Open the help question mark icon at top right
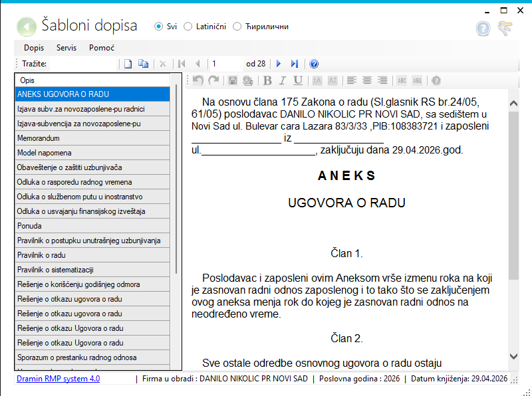This screenshot has width=532, height=396. click(x=483, y=29)
